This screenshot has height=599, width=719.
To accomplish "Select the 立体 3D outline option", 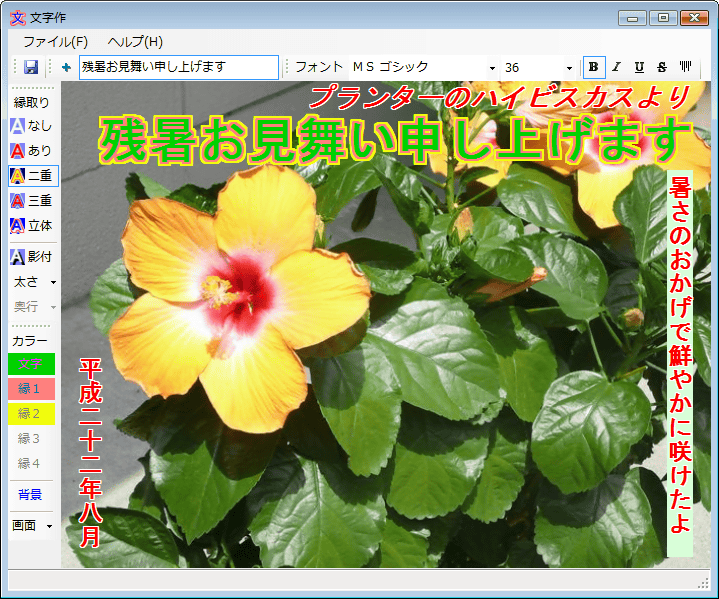I will tap(32, 226).
